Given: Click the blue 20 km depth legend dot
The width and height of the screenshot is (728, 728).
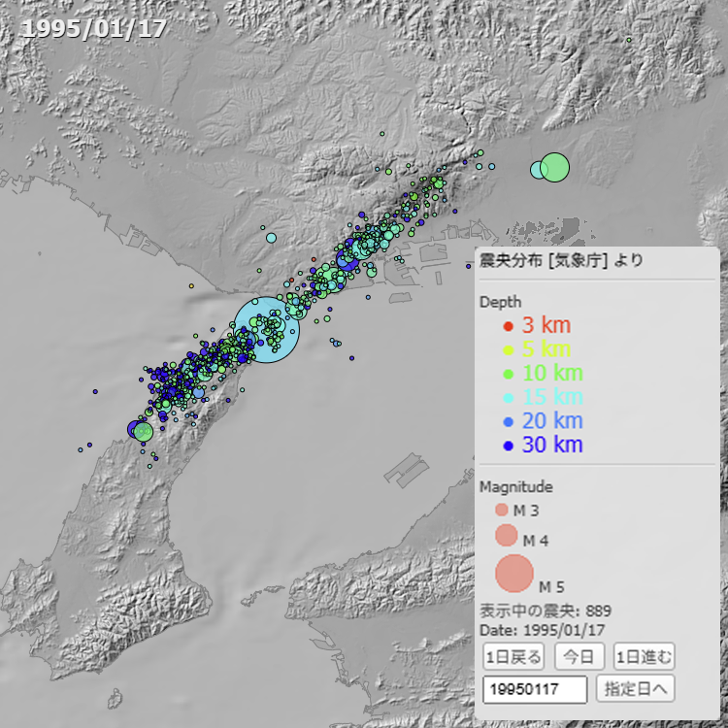Looking at the screenshot, I should 509,421.
